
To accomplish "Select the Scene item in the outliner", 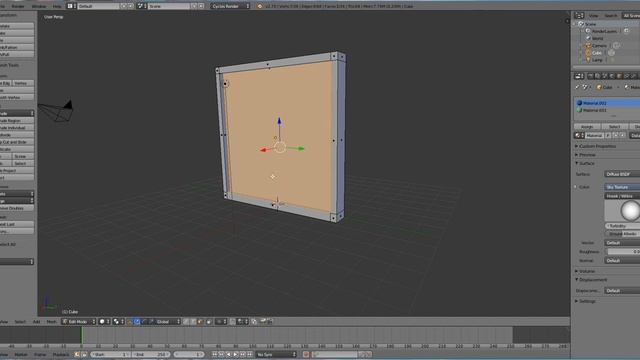I will (590, 24).
